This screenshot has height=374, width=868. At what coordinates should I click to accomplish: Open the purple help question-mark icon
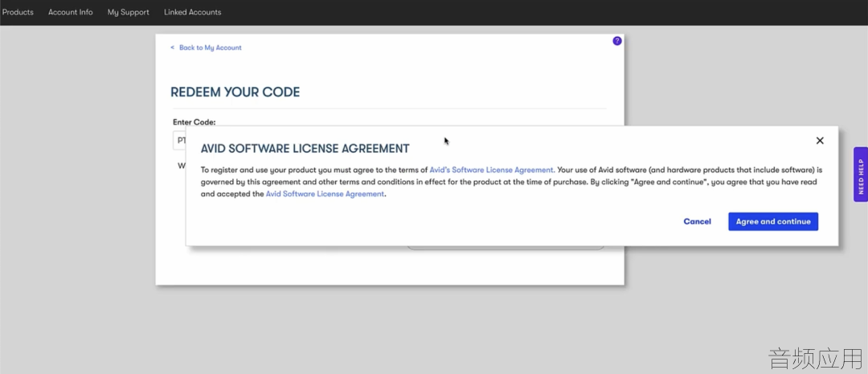(x=617, y=41)
